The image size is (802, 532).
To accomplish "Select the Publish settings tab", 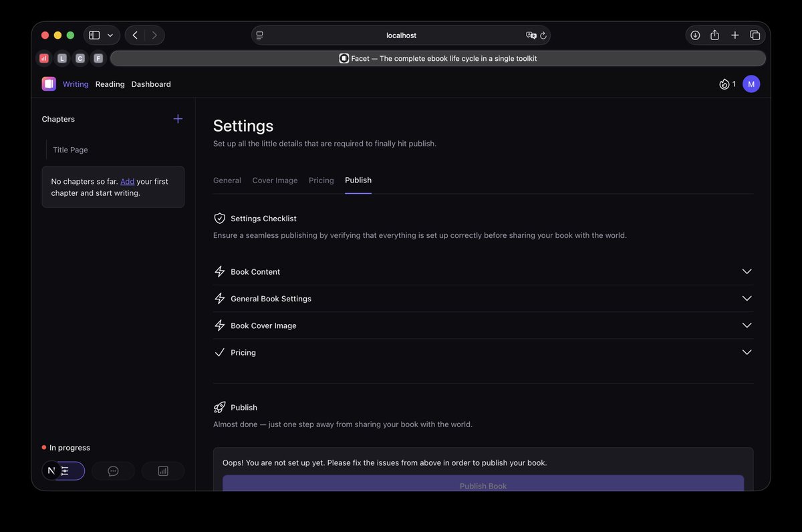I will point(358,180).
